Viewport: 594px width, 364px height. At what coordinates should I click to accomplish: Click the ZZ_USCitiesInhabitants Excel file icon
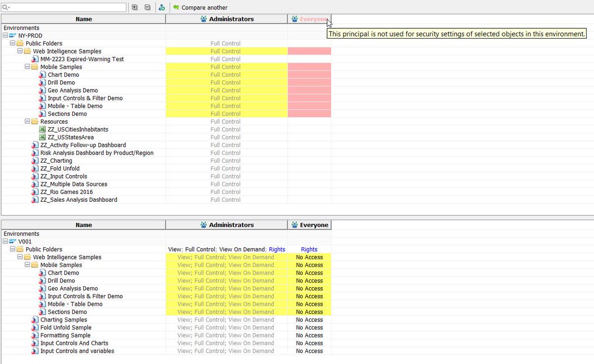point(43,129)
